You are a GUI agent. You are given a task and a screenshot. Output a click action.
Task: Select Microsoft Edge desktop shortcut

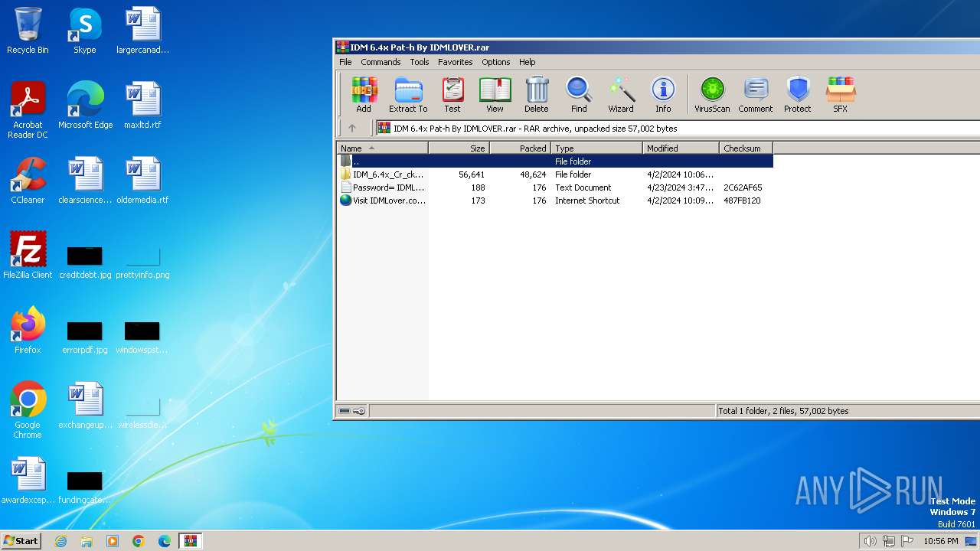[85, 105]
